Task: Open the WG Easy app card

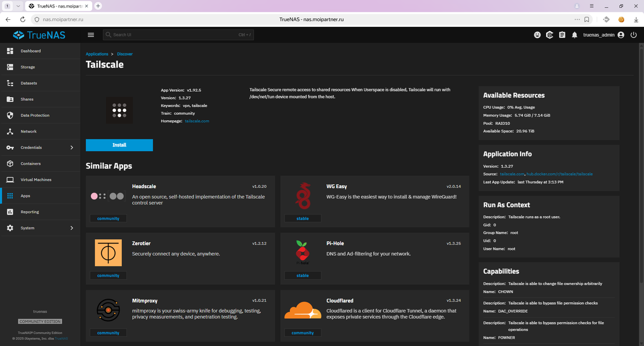Action: point(375,201)
